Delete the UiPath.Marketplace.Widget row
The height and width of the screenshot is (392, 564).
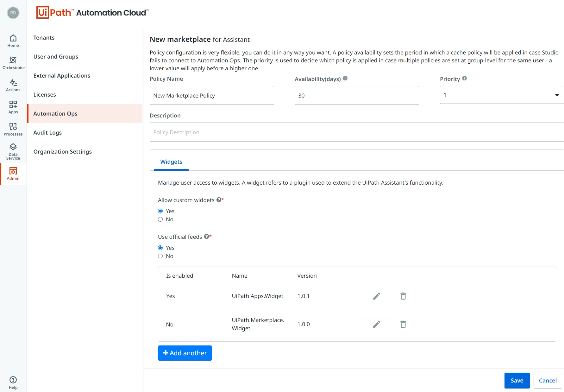point(403,324)
